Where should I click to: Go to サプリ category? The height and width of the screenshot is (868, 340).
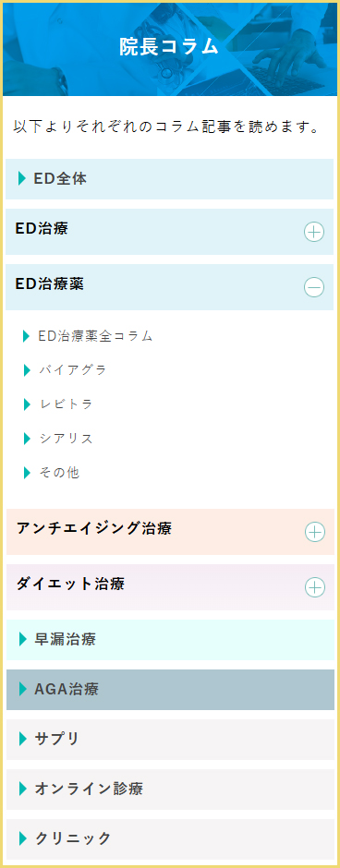pyautogui.click(x=171, y=739)
